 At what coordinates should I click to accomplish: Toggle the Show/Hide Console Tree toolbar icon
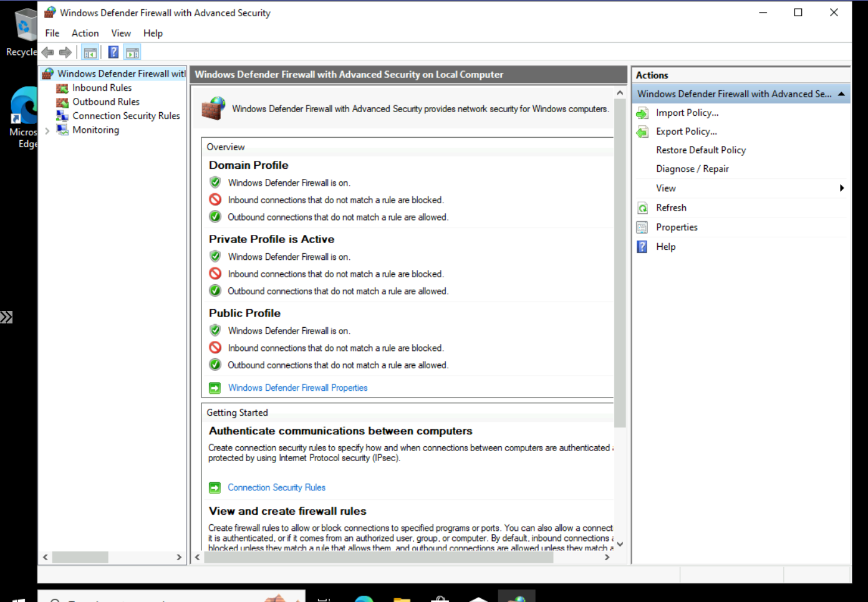(90, 52)
